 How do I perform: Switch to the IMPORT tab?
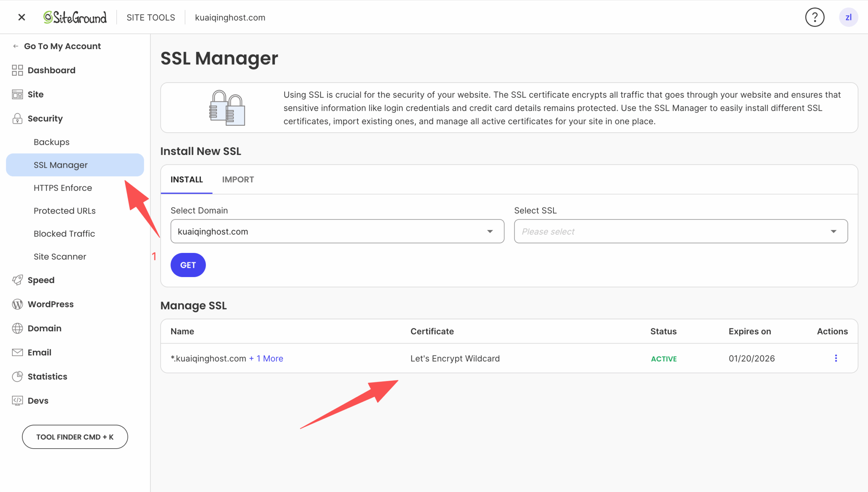click(x=238, y=179)
